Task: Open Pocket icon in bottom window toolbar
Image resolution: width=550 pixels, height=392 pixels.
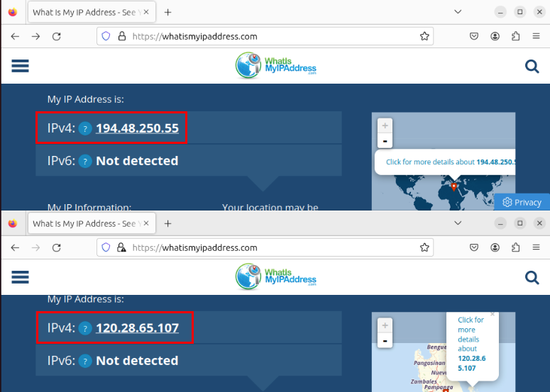Action: [474, 247]
